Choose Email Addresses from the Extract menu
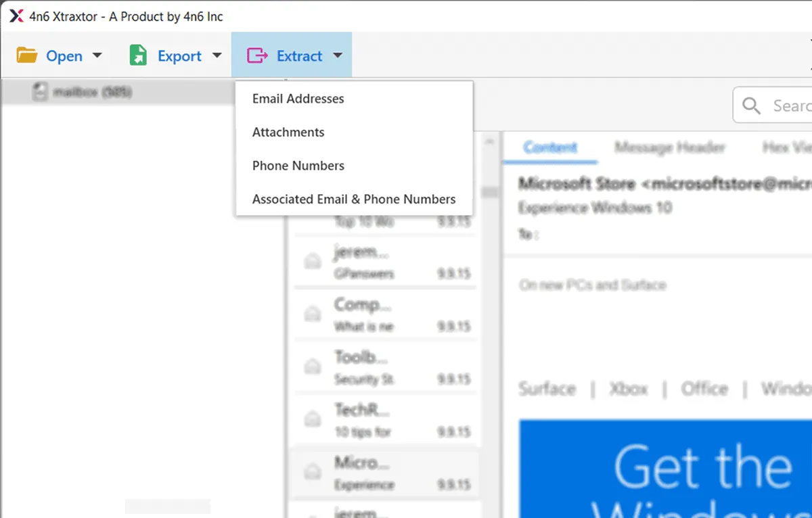The image size is (812, 518). point(298,99)
